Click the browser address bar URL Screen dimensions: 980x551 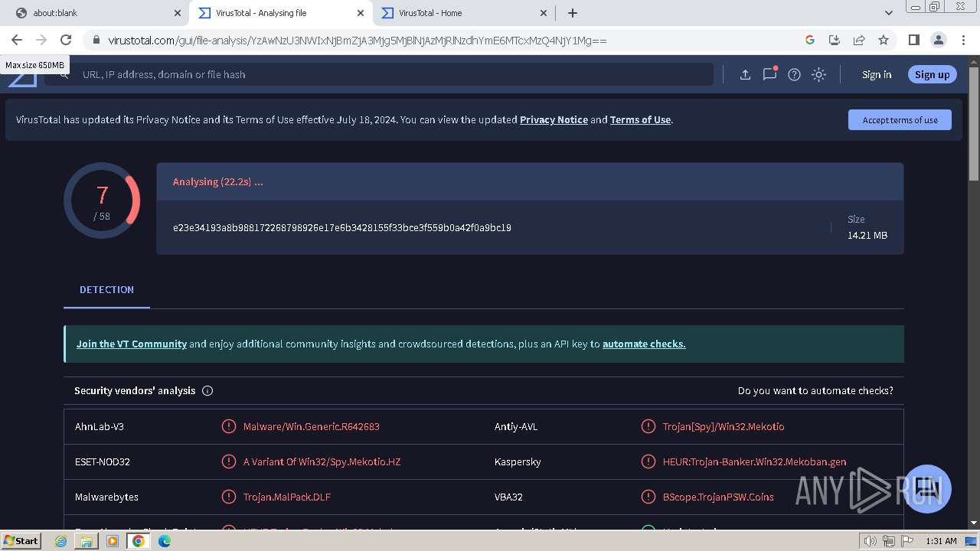tap(358, 41)
